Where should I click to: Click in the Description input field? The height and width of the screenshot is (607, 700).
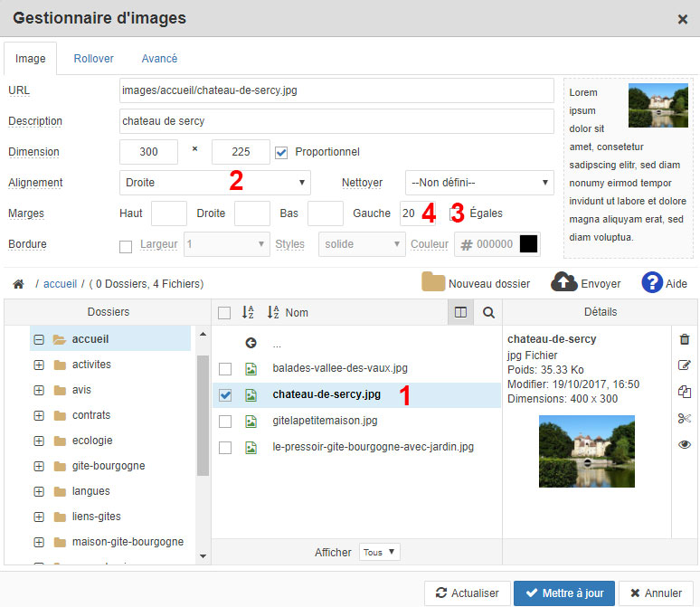(x=336, y=121)
